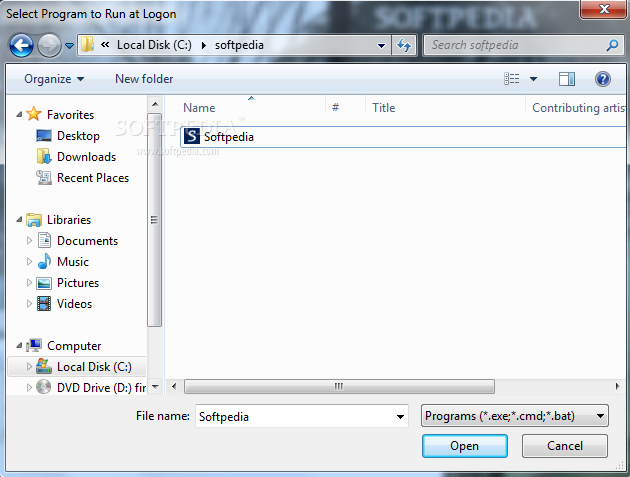Open Help with the blue question mark

point(603,79)
